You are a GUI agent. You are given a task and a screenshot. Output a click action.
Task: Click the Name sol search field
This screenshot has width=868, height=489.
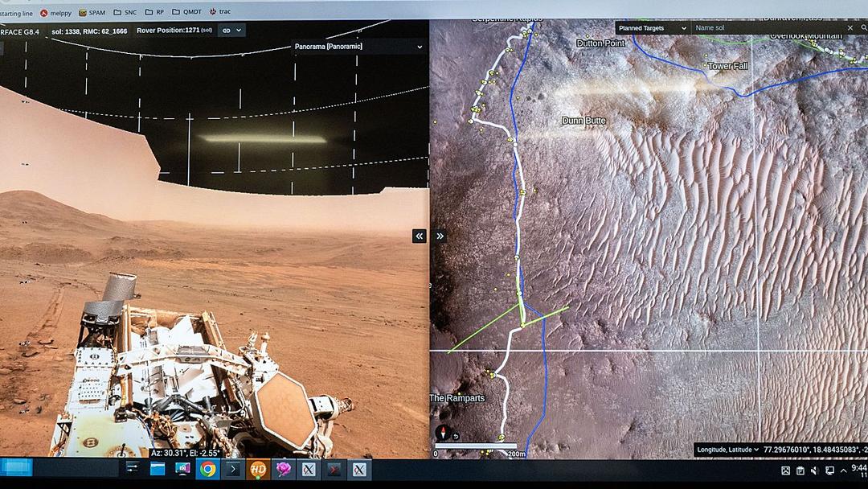768,27
